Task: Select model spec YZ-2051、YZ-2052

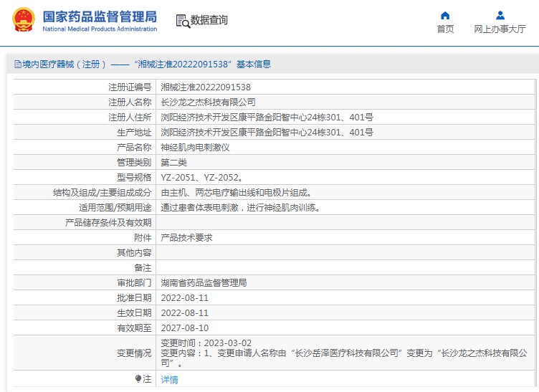Action: [202, 178]
